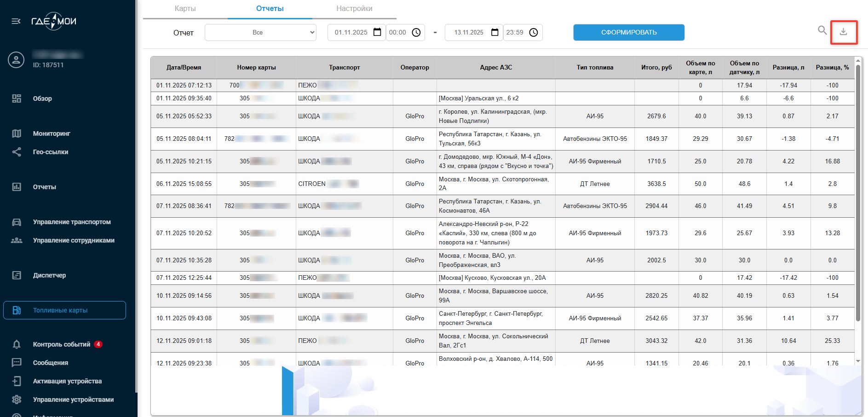Open calendar picker for end date
Viewport: 868px width, 417px height.
[x=495, y=32]
